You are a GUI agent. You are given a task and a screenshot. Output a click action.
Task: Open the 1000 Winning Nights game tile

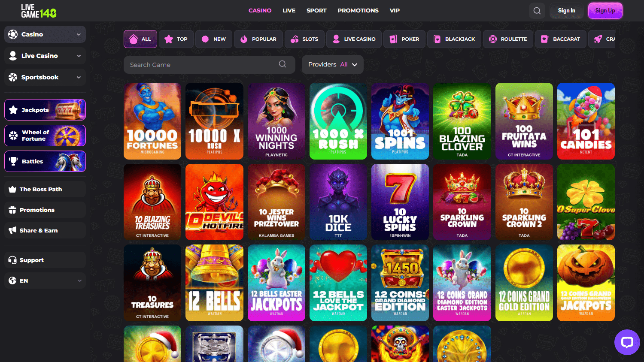276,121
